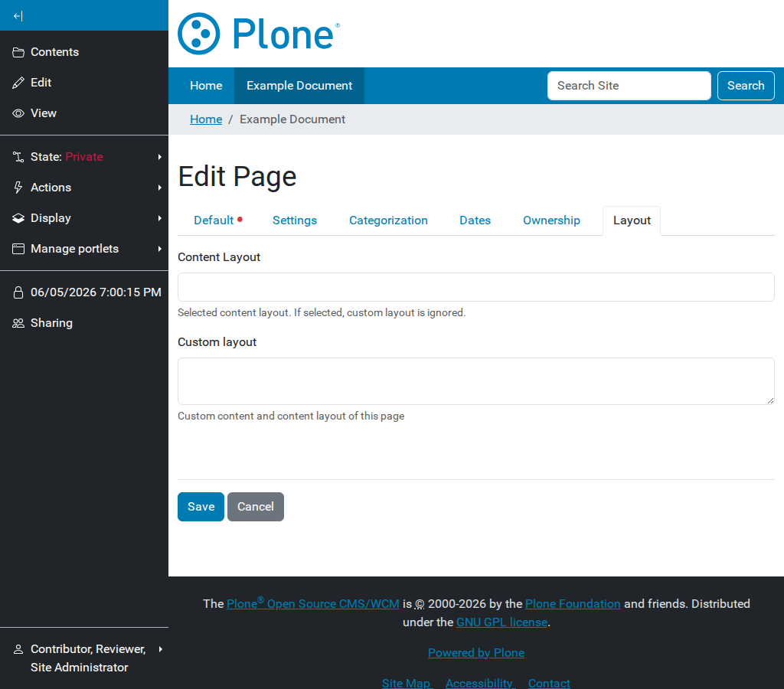Expand the user roles menu arrow
The image size is (784, 689).
tap(160, 649)
